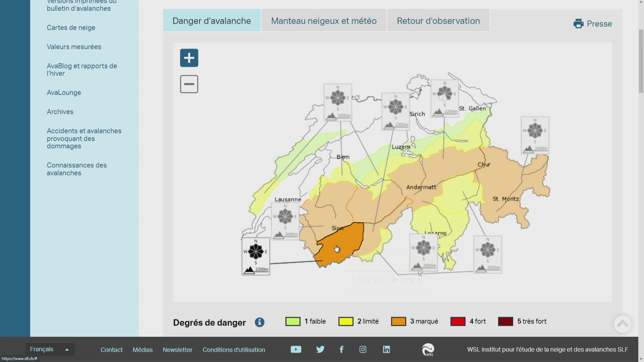644x362 pixels.
Task: Open the Français language dropdown
Action: [50, 349]
